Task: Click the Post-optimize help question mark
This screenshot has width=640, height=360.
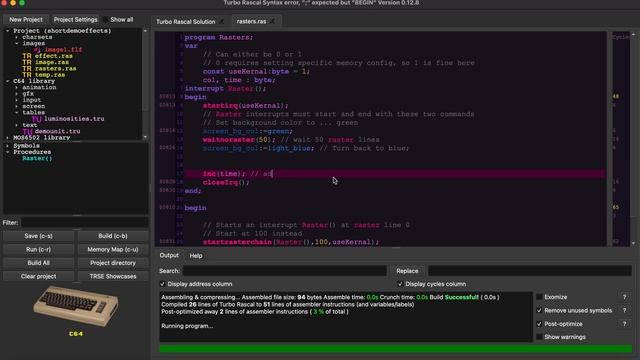Action: tap(624, 324)
